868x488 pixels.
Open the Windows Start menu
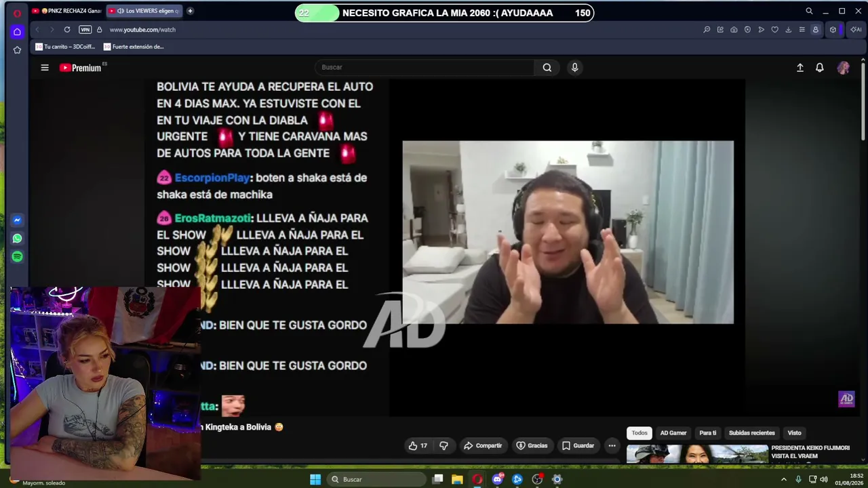(x=315, y=480)
